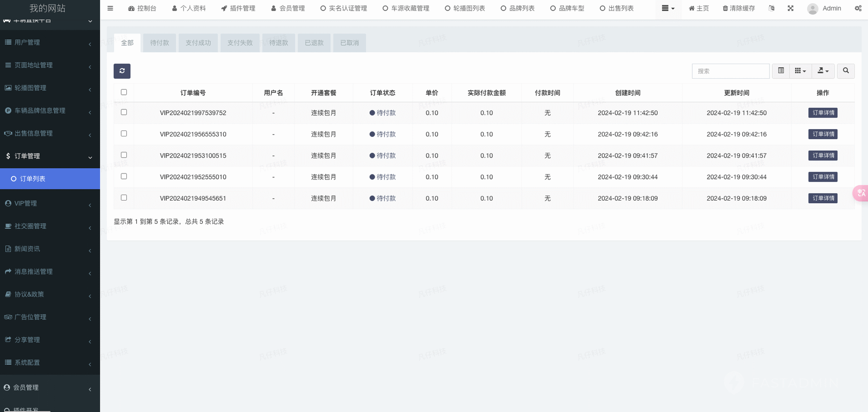Screen dimensions: 868x412
Task: Open the export data dropdown
Action: [823, 71]
